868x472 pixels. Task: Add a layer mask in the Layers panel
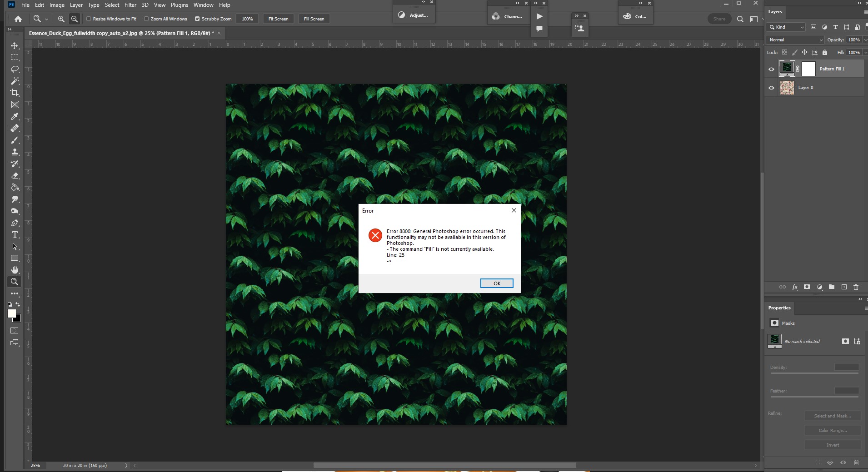pyautogui.click(x=807, y=287)
